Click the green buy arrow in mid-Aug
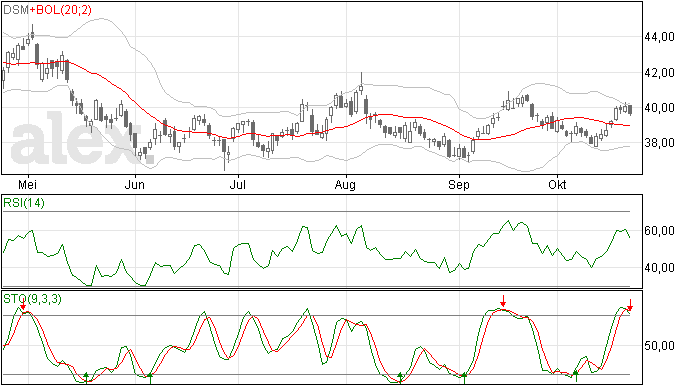Screen dimensions: 690x387 tap(400, 377)
